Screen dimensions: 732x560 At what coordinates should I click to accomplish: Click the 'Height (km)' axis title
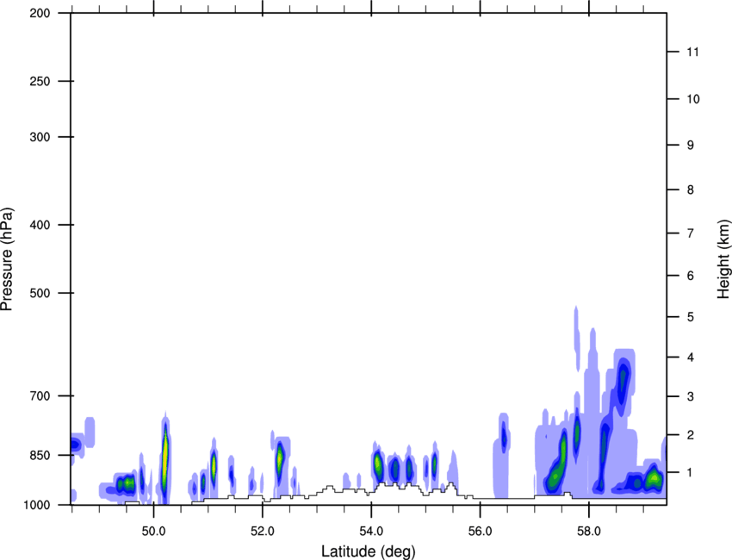click(723, 258)
